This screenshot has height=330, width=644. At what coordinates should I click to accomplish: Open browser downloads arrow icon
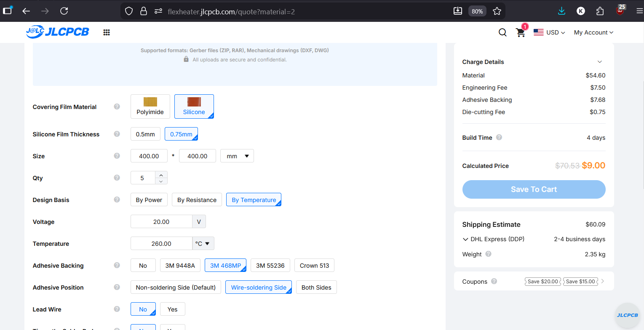tap(561, 11)
